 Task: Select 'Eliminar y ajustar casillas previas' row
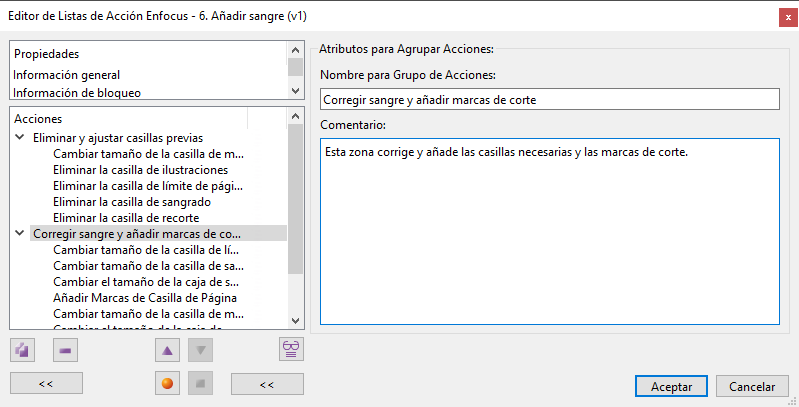(118, 138)
